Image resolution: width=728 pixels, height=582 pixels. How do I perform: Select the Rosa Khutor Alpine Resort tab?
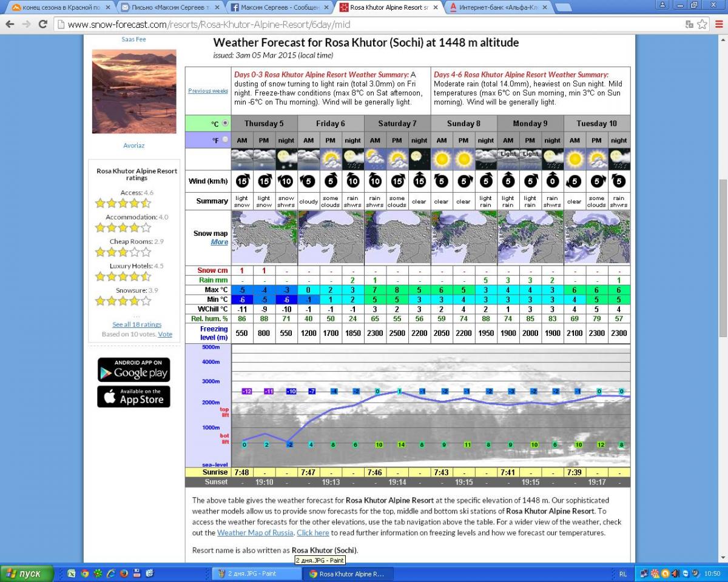tap(389, 7)
